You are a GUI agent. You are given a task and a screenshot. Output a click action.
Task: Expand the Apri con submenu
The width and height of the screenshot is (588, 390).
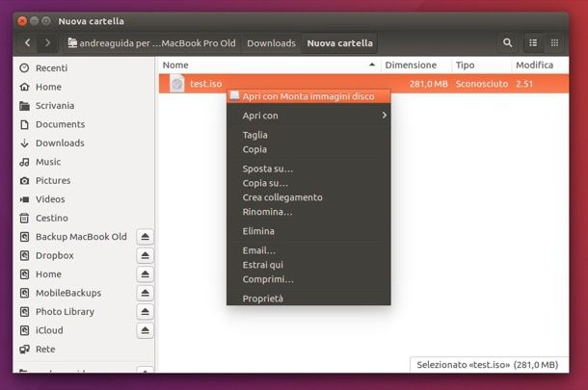click(x=308, y=116)
